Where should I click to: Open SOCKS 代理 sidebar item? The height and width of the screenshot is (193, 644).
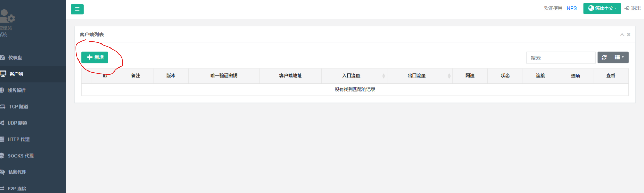tap(21, 156)
